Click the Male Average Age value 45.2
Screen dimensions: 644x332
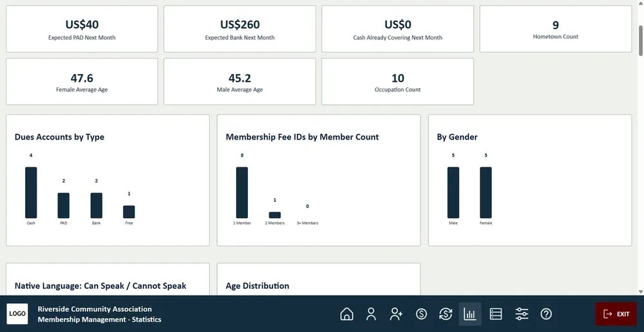[240, 78]
